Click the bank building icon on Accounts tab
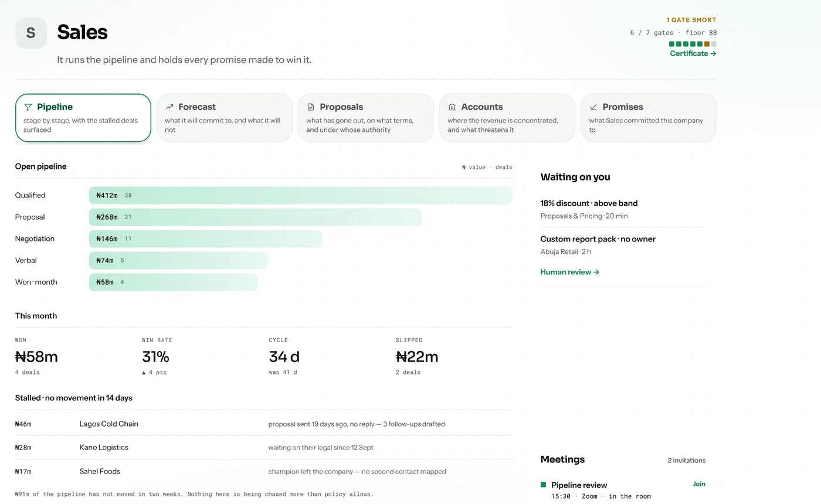This screenshot has width=821, height=504. 452,107
